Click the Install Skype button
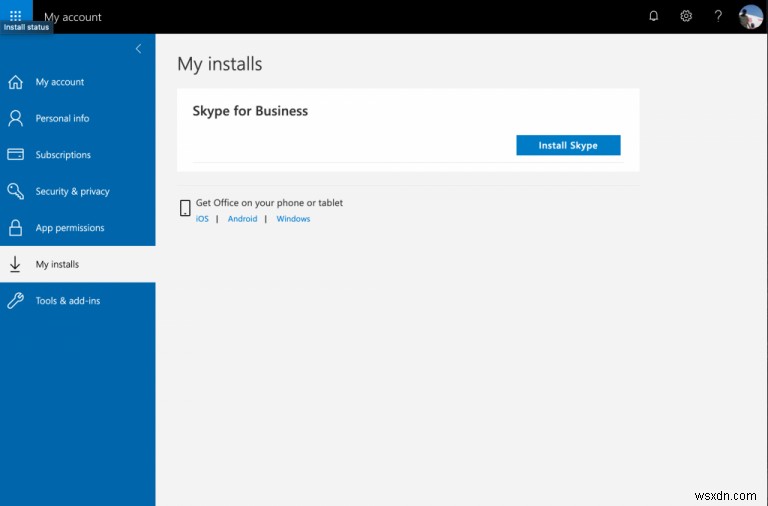 (x=568, y=145)
